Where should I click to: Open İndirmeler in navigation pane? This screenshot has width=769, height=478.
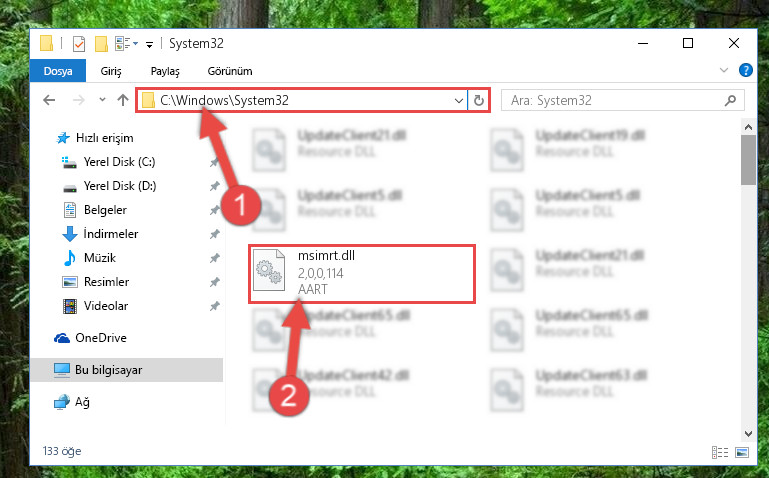click(x=111, y=234)
